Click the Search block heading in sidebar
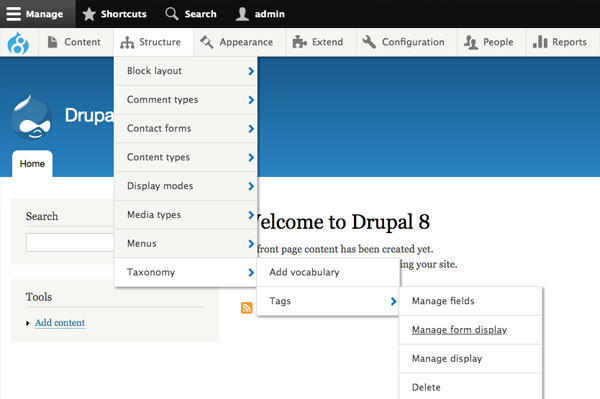Screen dimensions: 600x399 pos(42,216)
